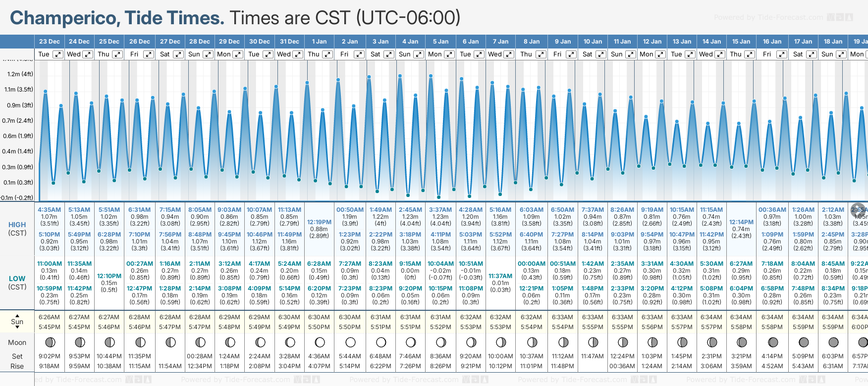Click the round scroll-right arrow button
Screen dimensions: 868x386
[859, 209]
